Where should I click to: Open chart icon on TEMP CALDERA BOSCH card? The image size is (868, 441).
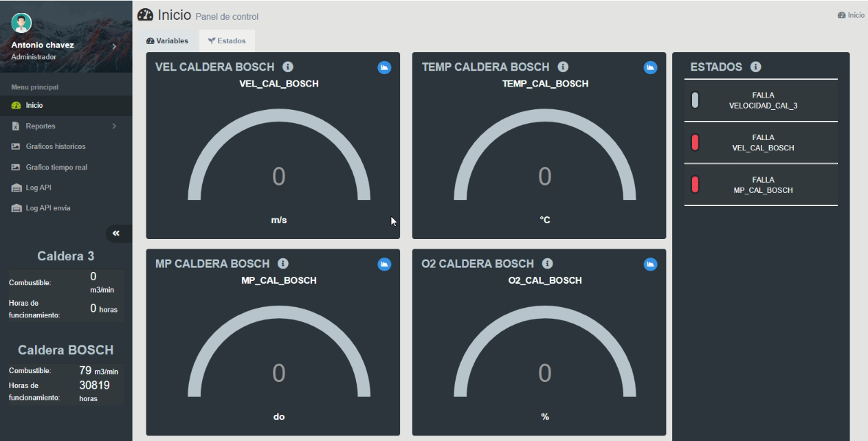pos(650,67)
